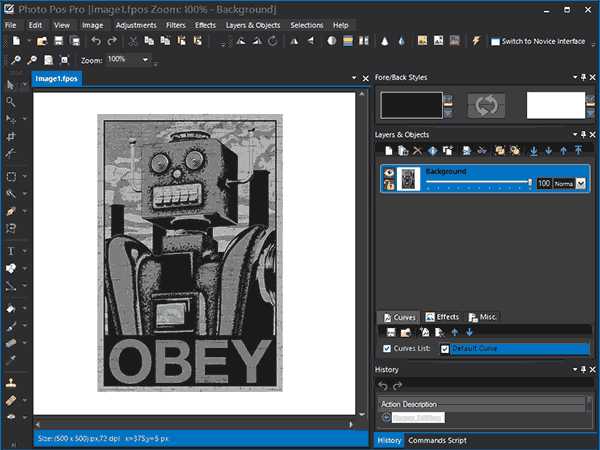600x450 pixels.
Task: Click the History panel undo arrow
Action: click(383, 386)
